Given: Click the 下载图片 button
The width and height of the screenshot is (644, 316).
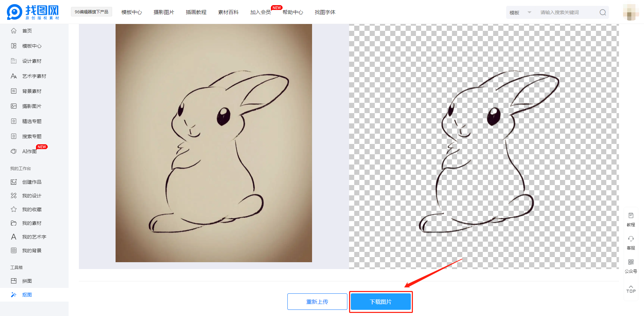Looking at the screenshot, I should coord(381,302).
